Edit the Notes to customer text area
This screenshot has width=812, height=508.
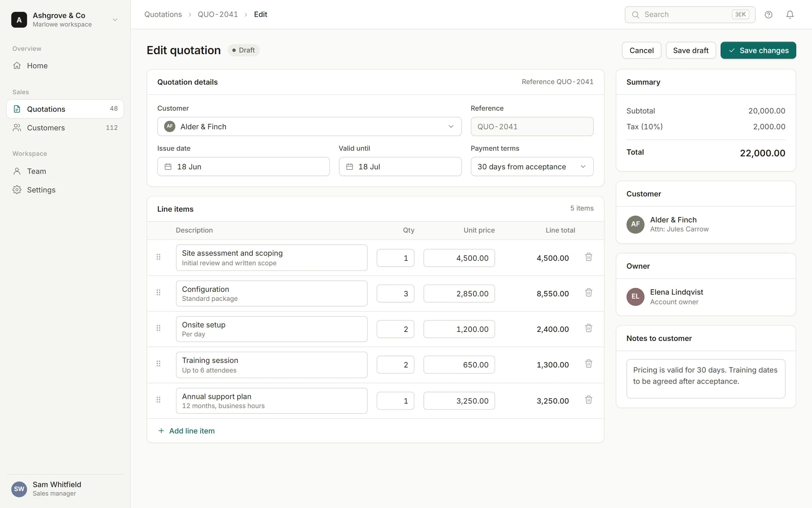[705, 379]
